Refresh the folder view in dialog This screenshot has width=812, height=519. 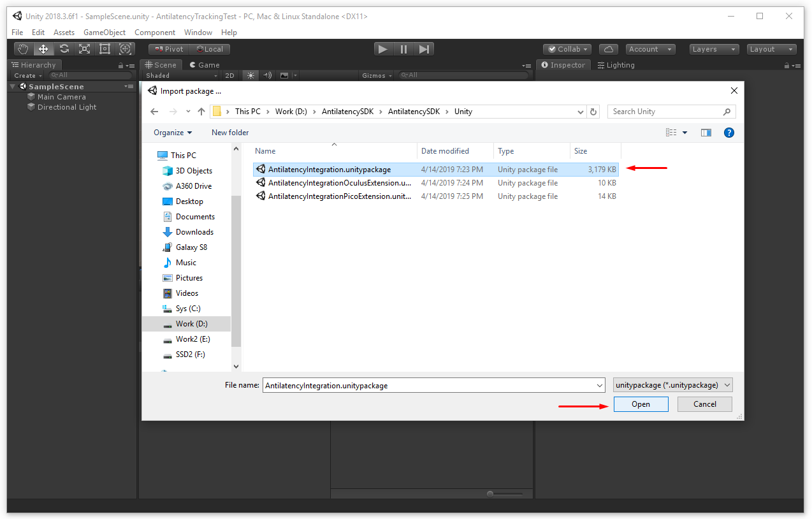pyautogui.click(x=593, y=112)
